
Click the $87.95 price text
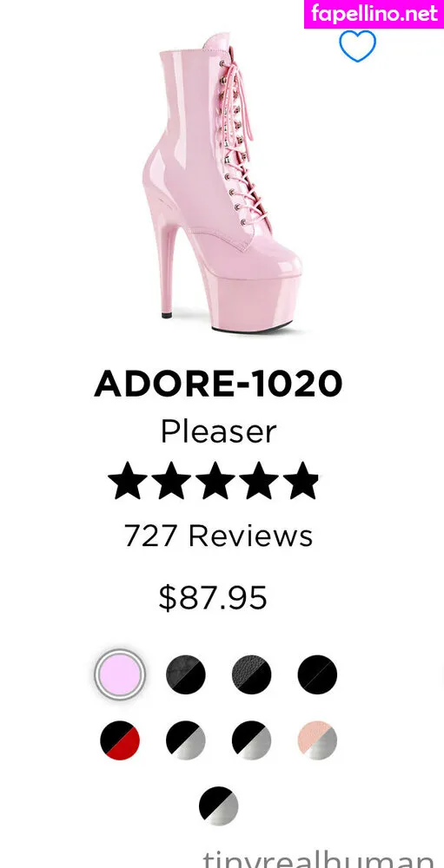pyautogui.click(x=213, y=598)
